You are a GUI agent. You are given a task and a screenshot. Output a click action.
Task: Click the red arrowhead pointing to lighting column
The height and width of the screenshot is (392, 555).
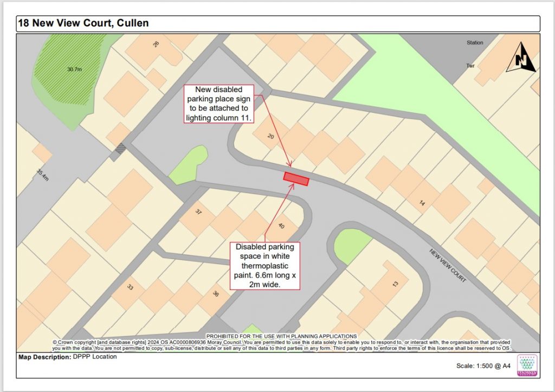291,164
